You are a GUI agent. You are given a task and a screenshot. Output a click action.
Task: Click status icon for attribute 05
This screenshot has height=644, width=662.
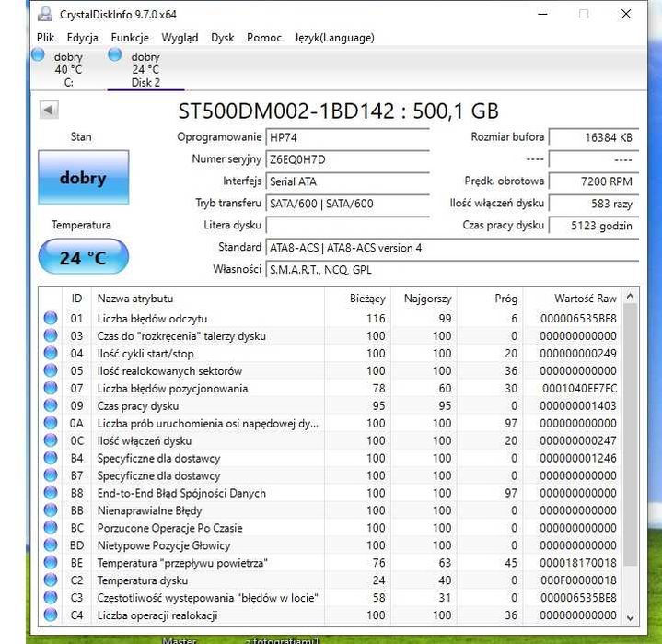point(51,370)
